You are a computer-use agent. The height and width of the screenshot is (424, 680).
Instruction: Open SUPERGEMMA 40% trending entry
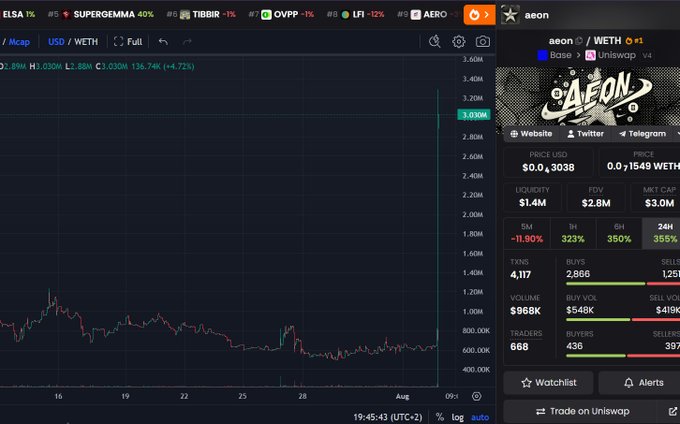tap(101, 15)
